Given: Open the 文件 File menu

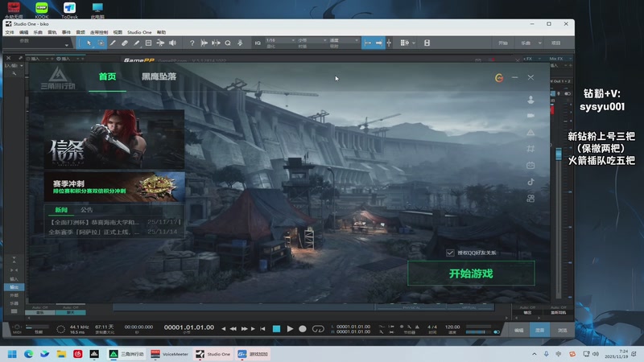Looking at the screenshot, I should click(x=10, y=32).
